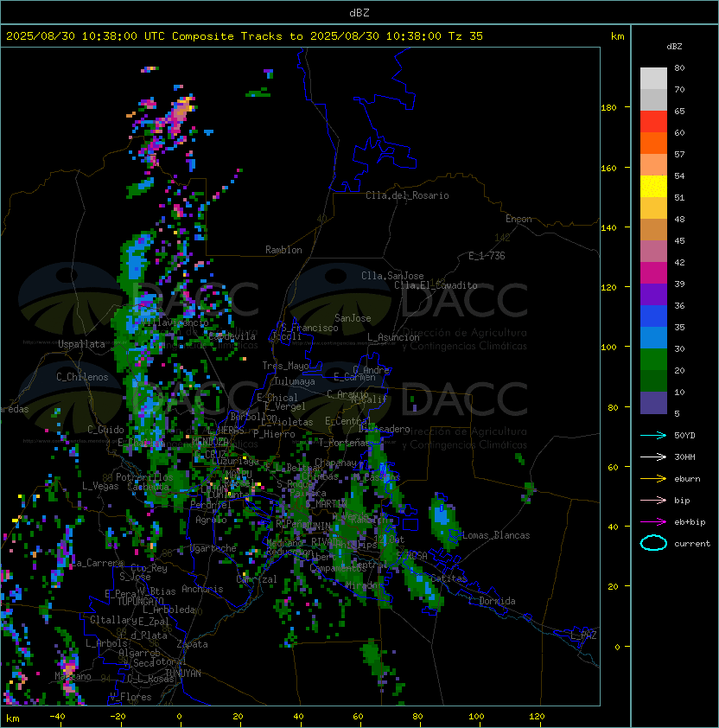
Task: Click the C_Guido label
Action: pyautogui.click(x=105, y=430)
